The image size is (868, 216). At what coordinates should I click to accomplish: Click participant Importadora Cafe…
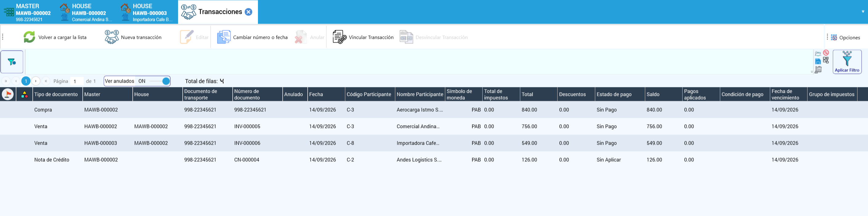click(x=418, y=143)
